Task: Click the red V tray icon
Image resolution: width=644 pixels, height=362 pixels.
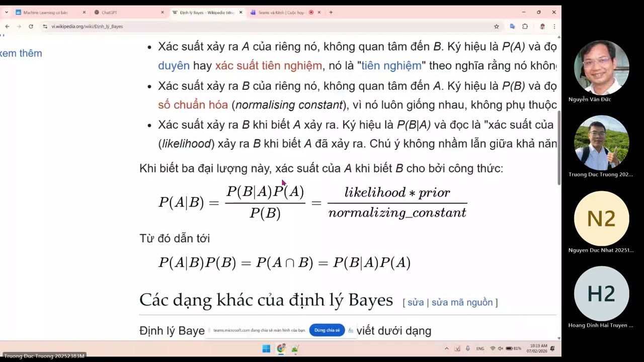Action: click(x=457, y=348)
